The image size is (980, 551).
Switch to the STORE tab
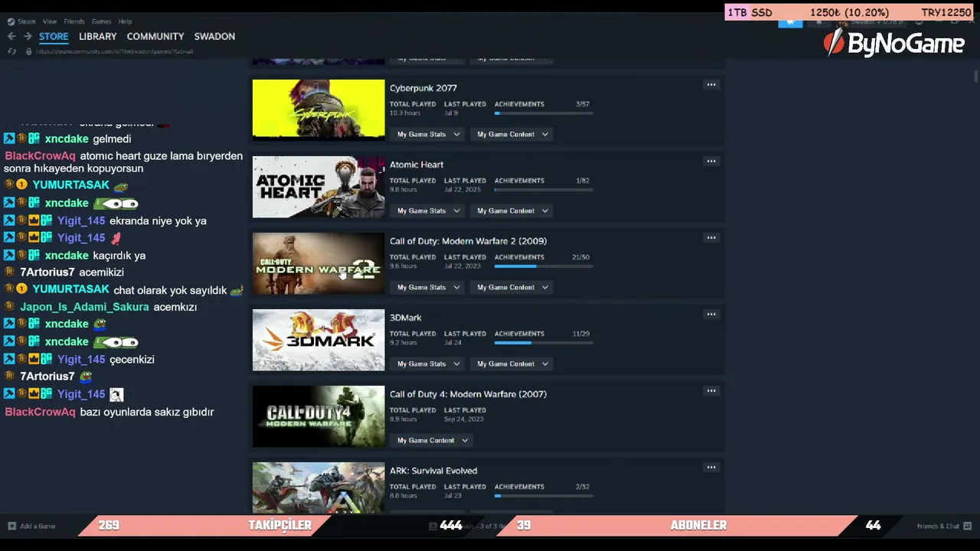tap(54, 36)
